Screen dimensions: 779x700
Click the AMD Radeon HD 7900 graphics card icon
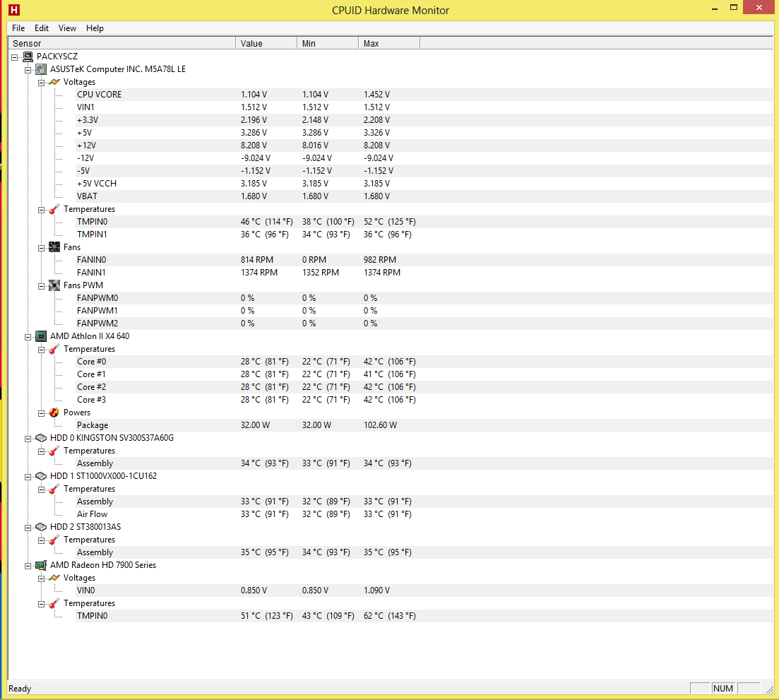[41, 565]
